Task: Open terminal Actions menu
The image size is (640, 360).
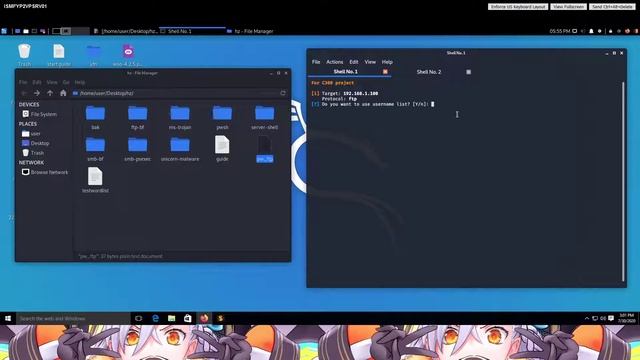Action: click(334, 62)
